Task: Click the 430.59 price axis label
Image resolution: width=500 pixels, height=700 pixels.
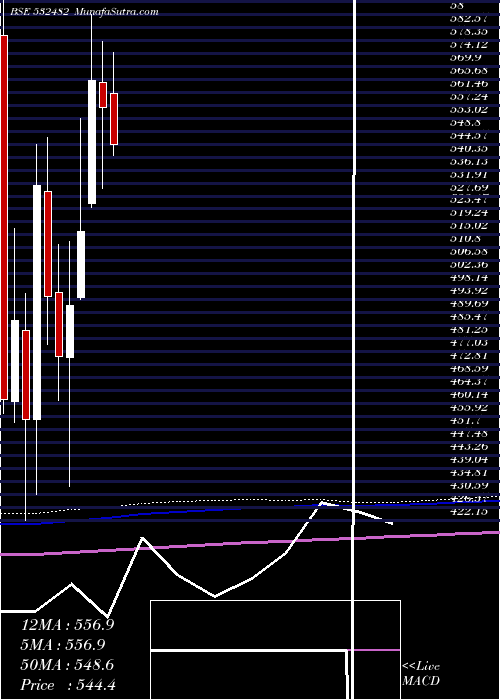Action: [x=469, y=485]
